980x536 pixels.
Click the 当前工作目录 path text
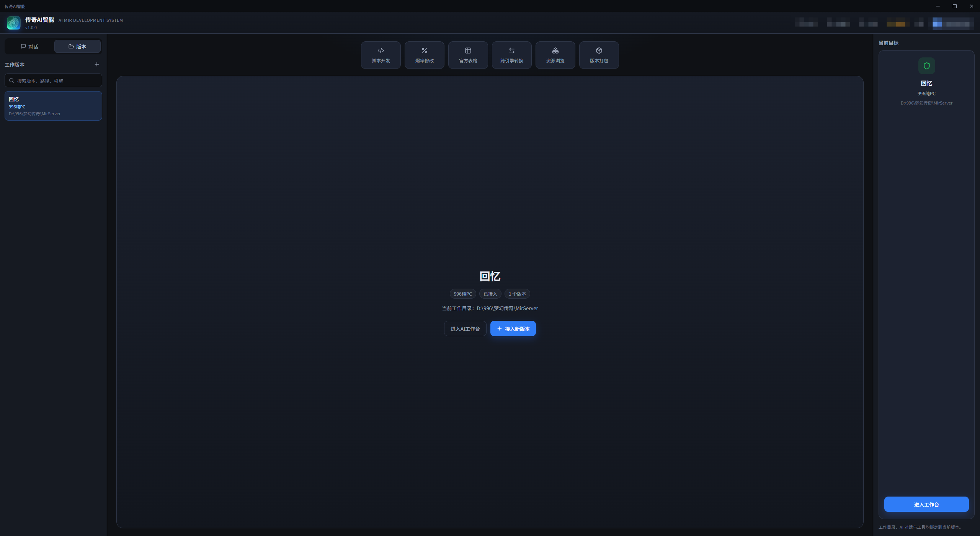tap(490, 308)
